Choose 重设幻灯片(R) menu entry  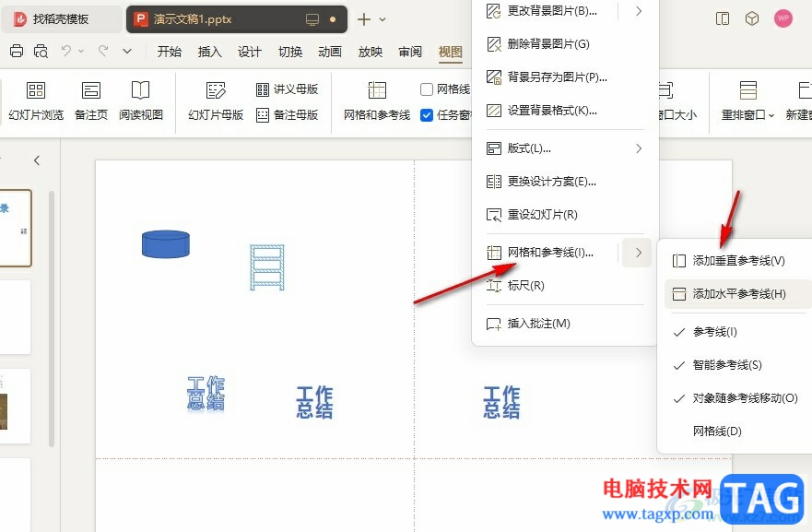tap(566, 215)
